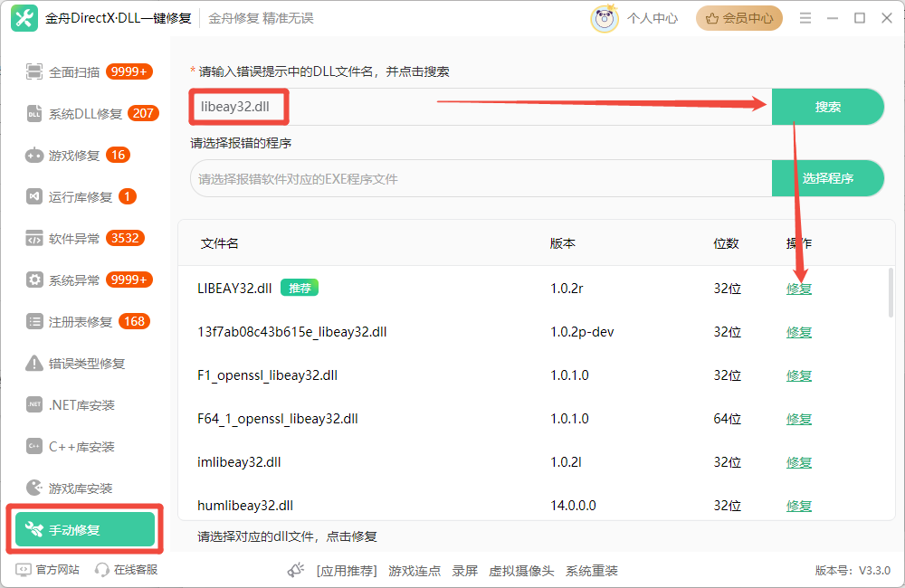The image size is (905, 588).
Task: Click the user avatar panda icon
Action: point(605,18)
